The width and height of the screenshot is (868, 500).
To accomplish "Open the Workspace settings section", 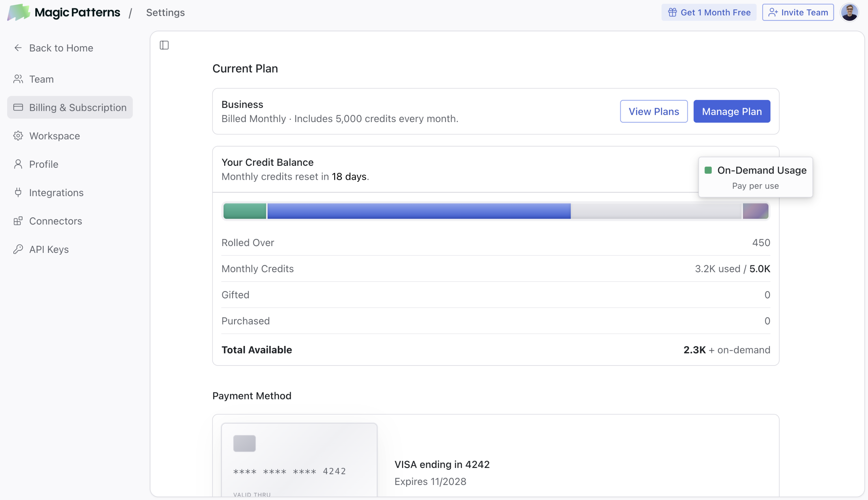I will click(x=54, y=136).
